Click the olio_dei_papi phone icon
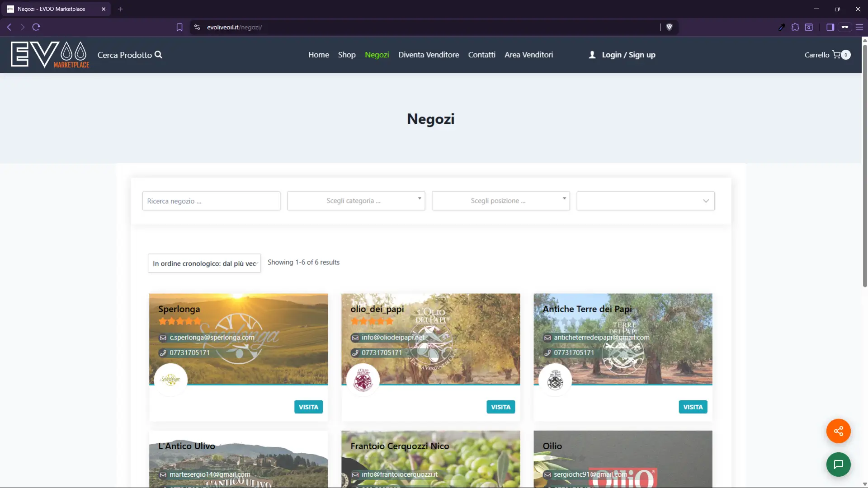Screen dimensions: 868x488 pyautogui.click(x=355, y=353)
